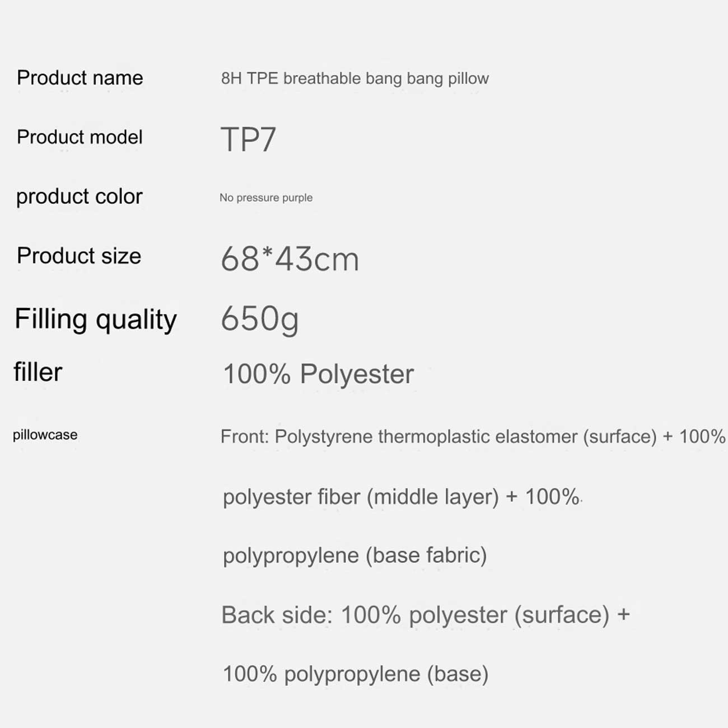Click the model value 'TP7'
This screenshot has width=728, height=728.
[248, 139]
